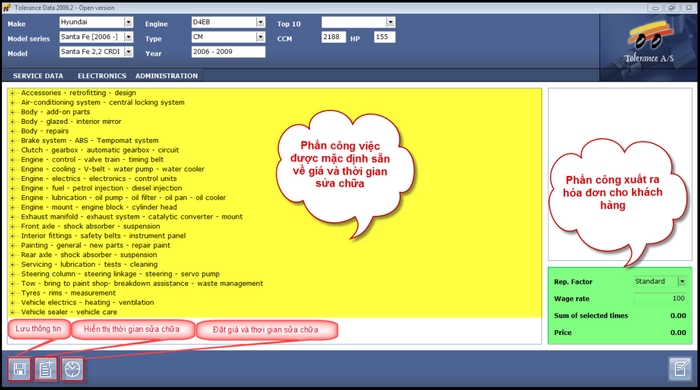Open the Make dropdown showing Hyundai
This screenshot has height=390, width=700.
tap(128, 22)
